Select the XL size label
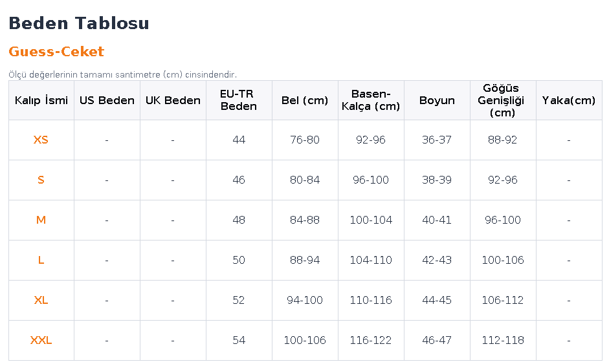The height and width of the screenshot is (364, 609). (41, 301)
